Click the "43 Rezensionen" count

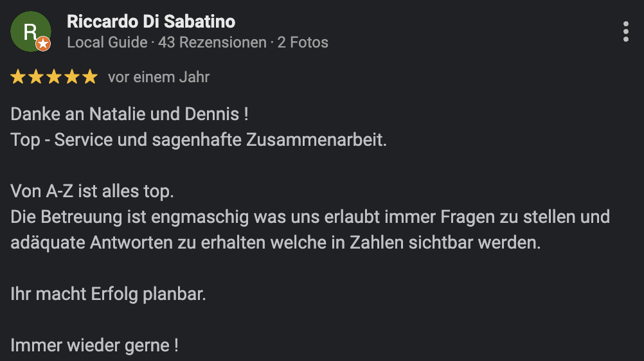pyautogui.click(x=212, y=43)
